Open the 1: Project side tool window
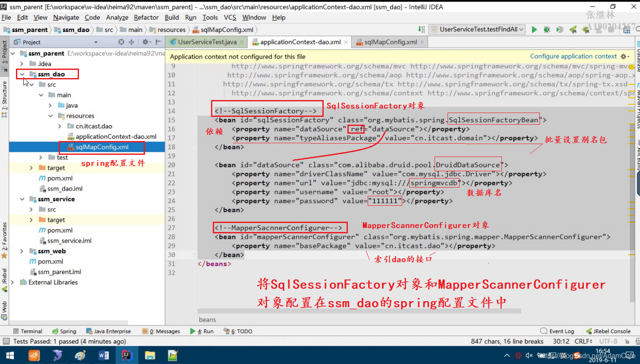The width and height of the screenshot is (640, 364). click(4, 56)
